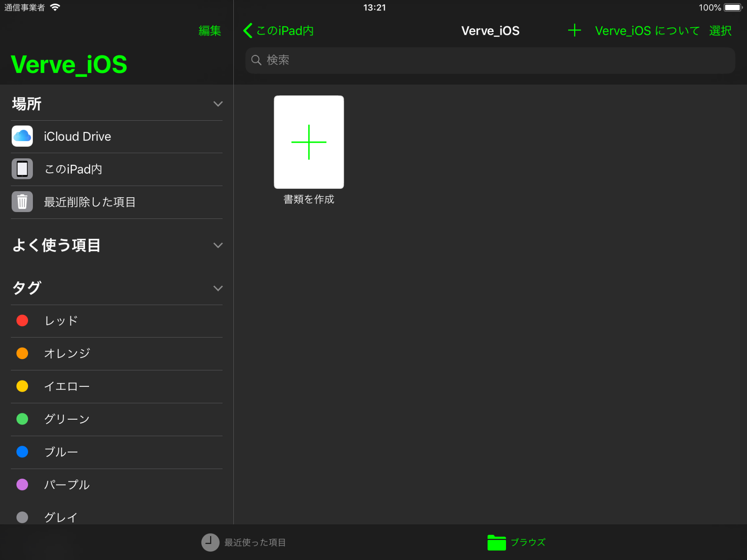Tap the タグ section heading
The width and height of the screenshot is (747, 560).
[x=26, y=288]
